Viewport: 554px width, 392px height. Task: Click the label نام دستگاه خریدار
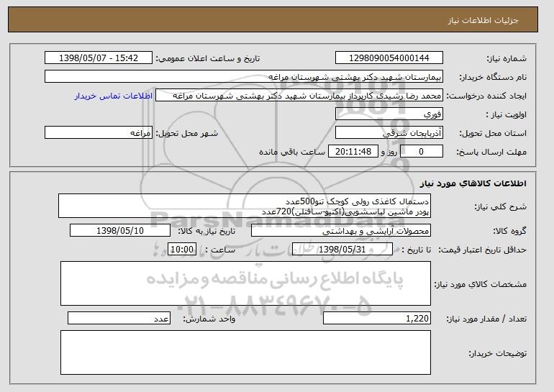tap(493, 77)
